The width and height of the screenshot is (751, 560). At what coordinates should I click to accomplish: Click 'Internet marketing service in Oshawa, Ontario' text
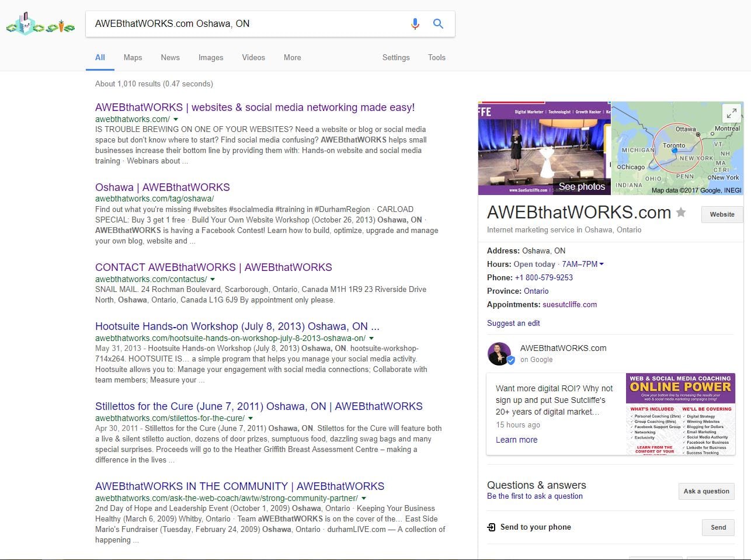(564, 229)
